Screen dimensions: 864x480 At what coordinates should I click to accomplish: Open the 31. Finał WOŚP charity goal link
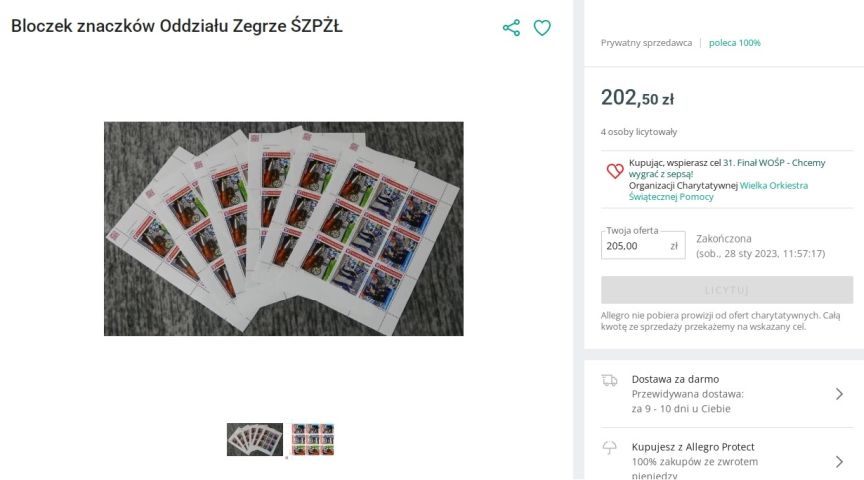[x=727, y=168]
